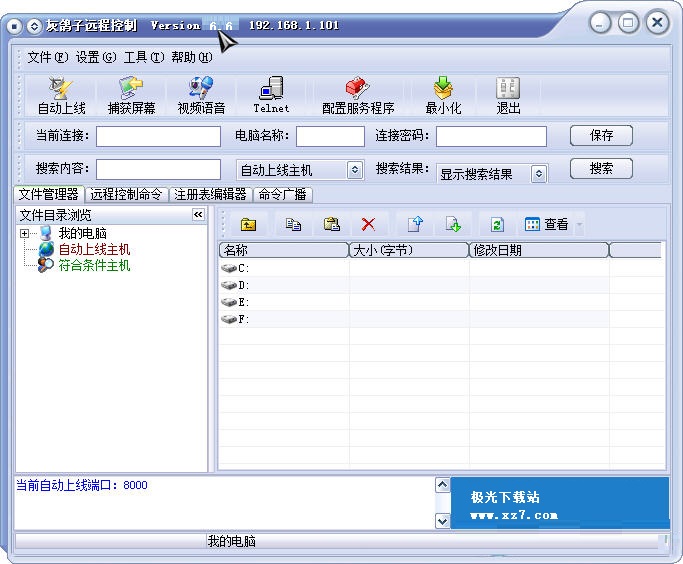The width and height of the screenshot is (683, 564).
Task: Collapse the 文件目录浏览 panel
Action: coord(198,215)
